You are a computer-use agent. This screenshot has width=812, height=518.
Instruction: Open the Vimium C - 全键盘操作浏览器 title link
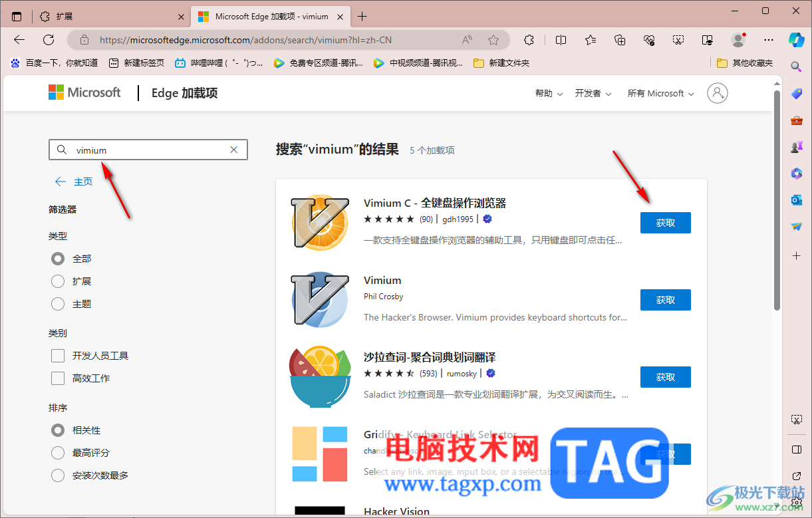435,203
